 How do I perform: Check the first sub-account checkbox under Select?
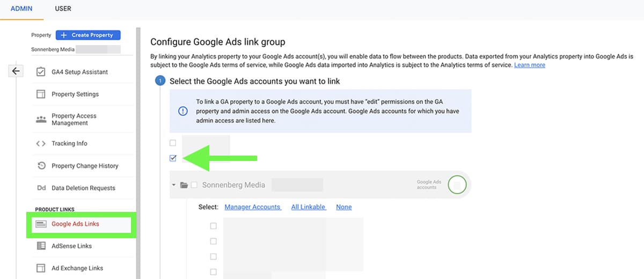point(214,226)
